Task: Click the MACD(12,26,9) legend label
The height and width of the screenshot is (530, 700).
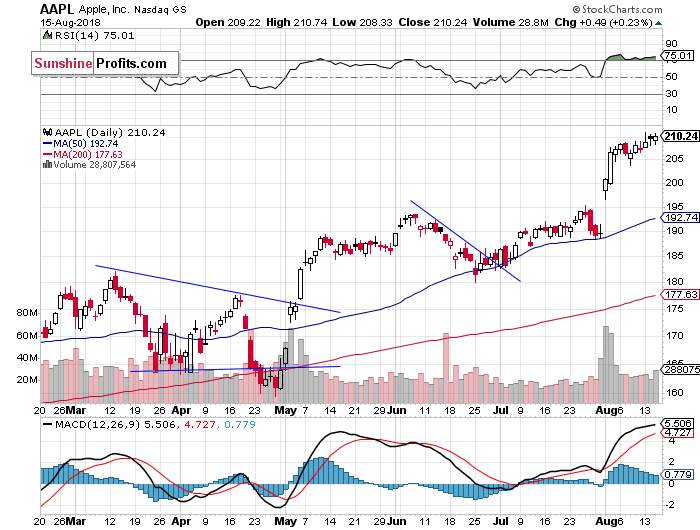Action: 97,424
